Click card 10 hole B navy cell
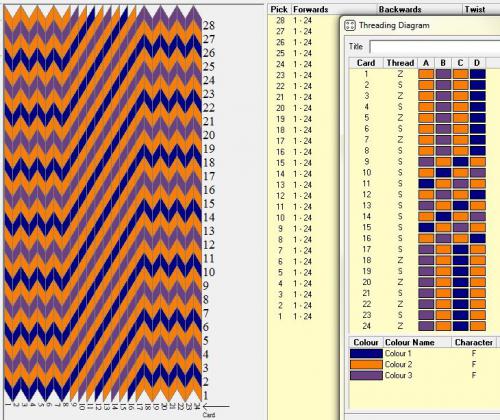500x420 pixels. click(443, 173)
